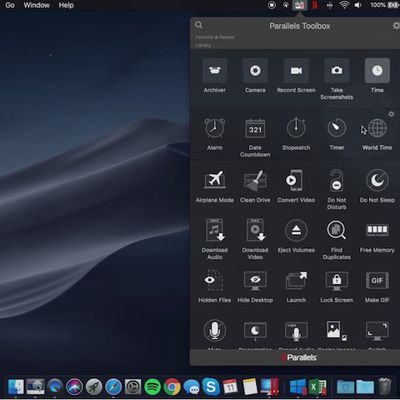
Task: Open the Windows VM icon in Dock
Action: [298, 387]
